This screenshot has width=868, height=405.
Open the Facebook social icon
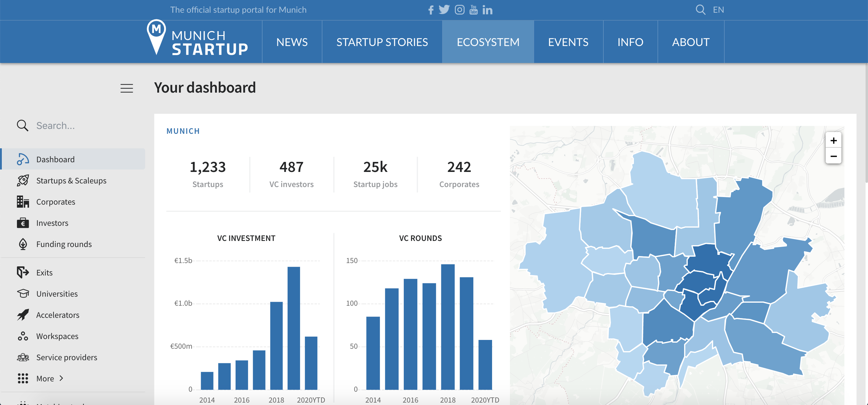click(x=431, y=10)
